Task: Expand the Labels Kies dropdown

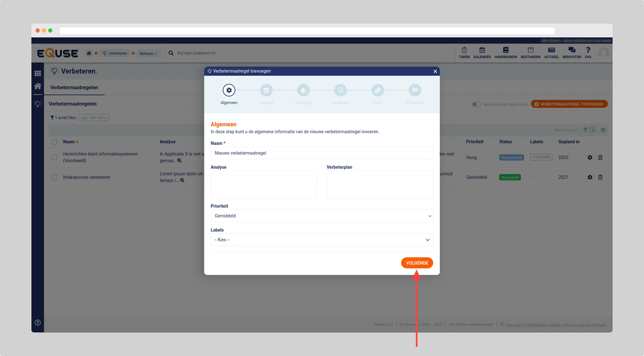Action: [322, 240]
